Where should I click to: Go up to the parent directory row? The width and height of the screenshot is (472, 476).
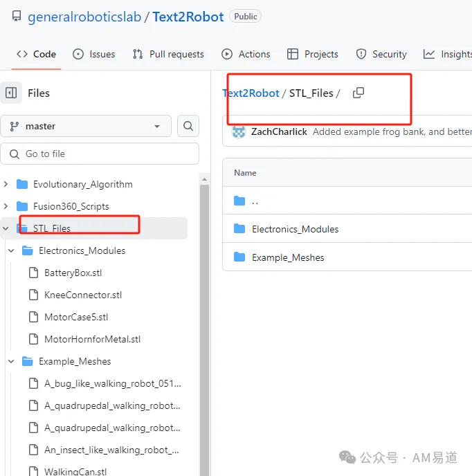pos(347,201)
